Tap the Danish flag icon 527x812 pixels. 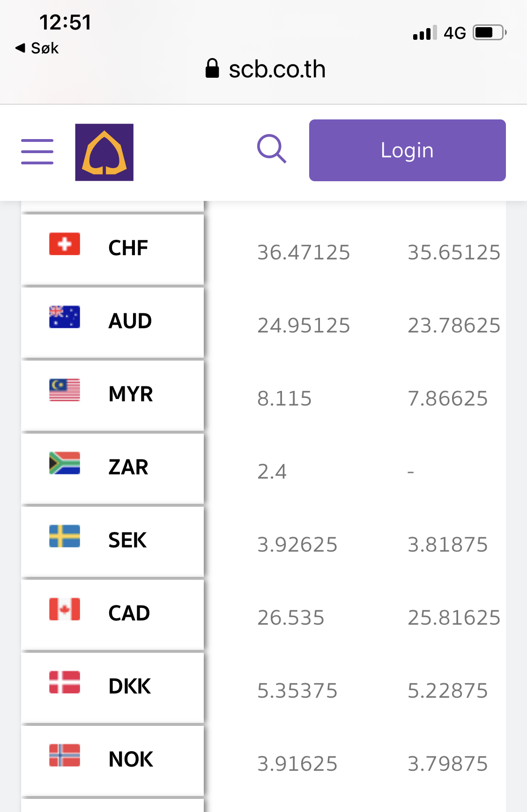click(65, 682)
